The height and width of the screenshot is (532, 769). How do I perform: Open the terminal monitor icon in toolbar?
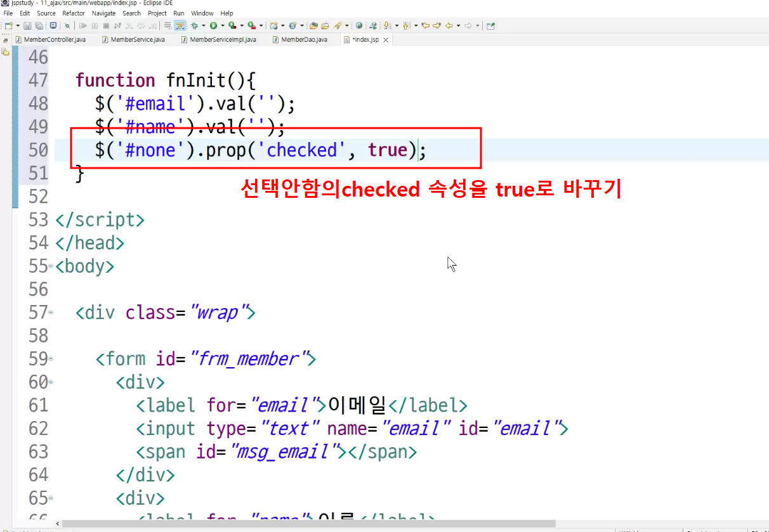tap(53, 25)
